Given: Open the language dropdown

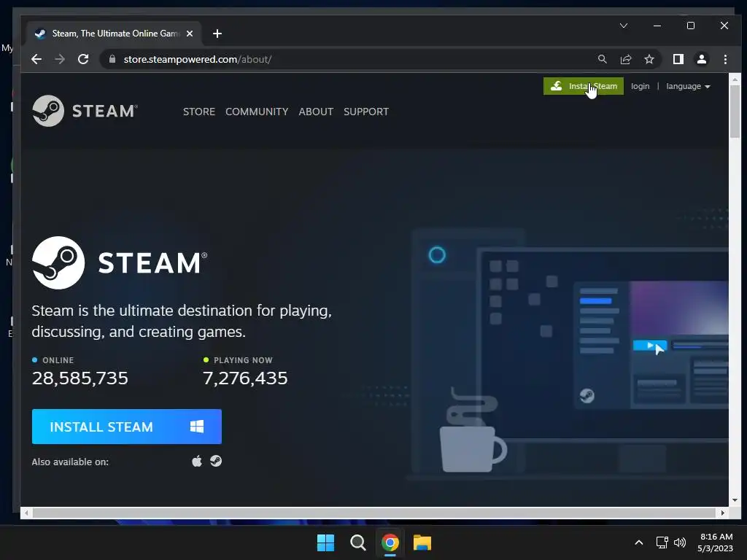Looking at the screenshot, I should click(x=688, y=86).
